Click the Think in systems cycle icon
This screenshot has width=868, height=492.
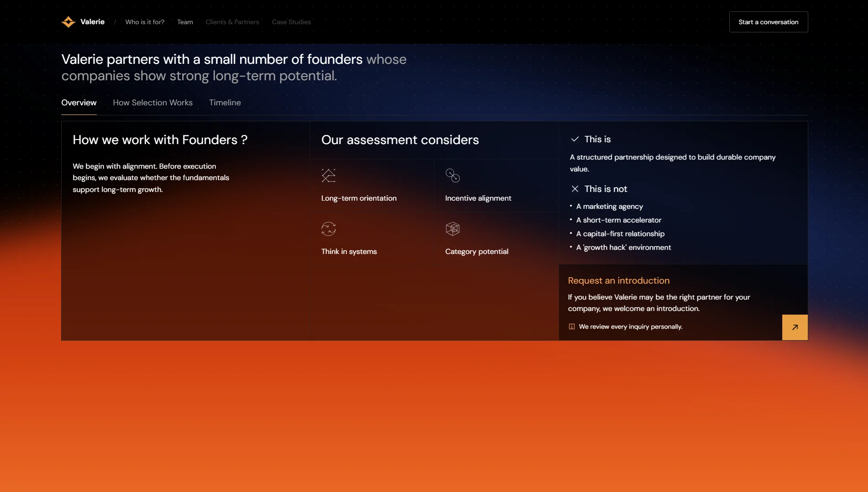point(329,229)
